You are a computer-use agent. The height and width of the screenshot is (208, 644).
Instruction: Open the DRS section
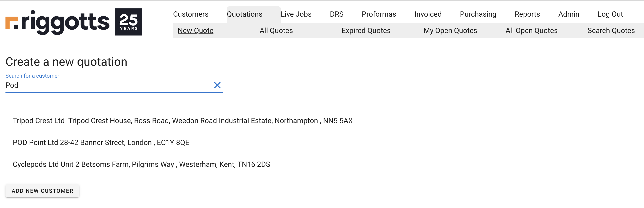[337, 14]
